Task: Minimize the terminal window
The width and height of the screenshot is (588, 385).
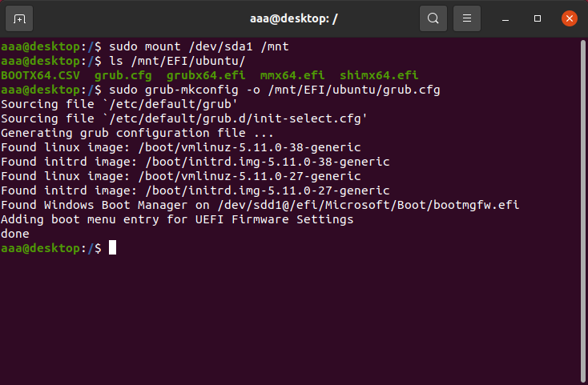Action: (x=505, y=18)
